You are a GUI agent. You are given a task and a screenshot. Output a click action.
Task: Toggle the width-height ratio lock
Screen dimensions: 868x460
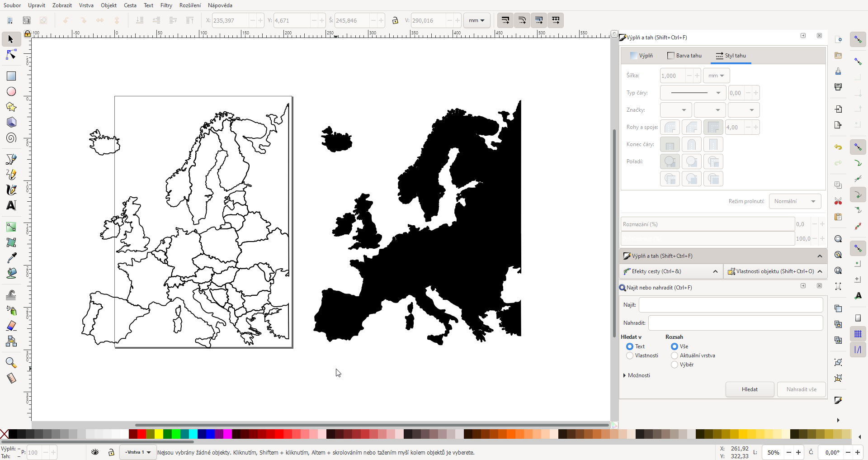[x=395, y=20]
